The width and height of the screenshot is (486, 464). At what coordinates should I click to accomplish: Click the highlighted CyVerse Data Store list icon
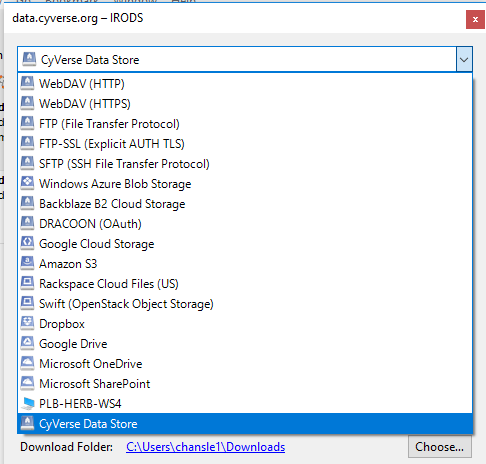(27, 423)
